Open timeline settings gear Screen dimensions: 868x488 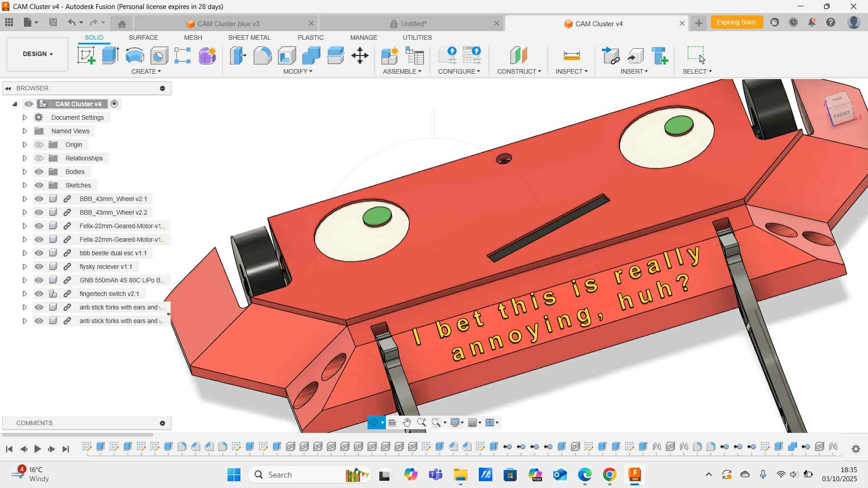[x=855, y=449]
